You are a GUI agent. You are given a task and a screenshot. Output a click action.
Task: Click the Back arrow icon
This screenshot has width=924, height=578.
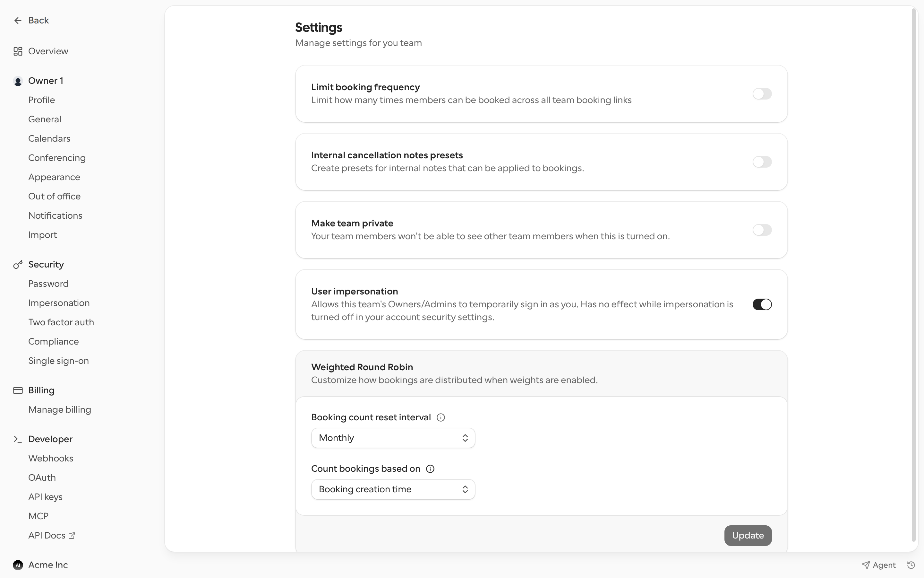tap(18, 20)
